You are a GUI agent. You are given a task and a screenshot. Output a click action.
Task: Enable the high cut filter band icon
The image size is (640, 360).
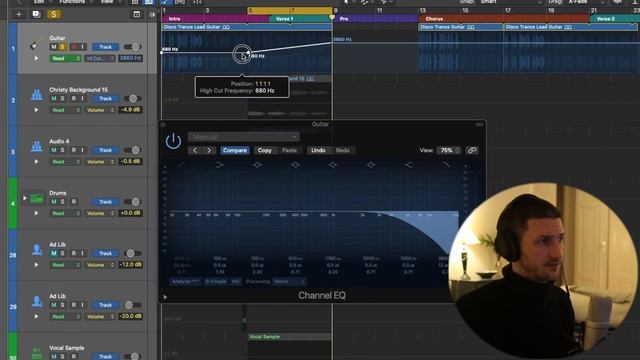tap(446, 165)
